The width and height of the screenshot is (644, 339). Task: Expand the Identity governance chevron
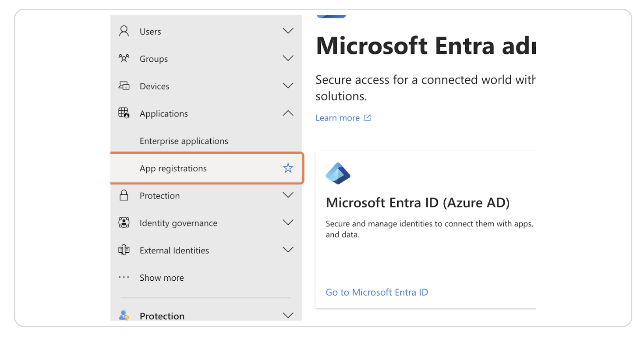point(288,222)
